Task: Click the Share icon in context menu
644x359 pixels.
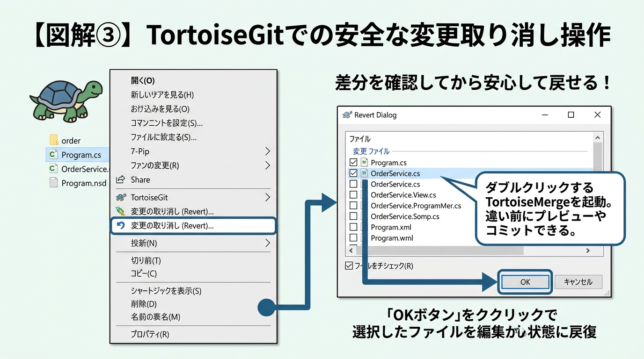Action: pos(121,179)
